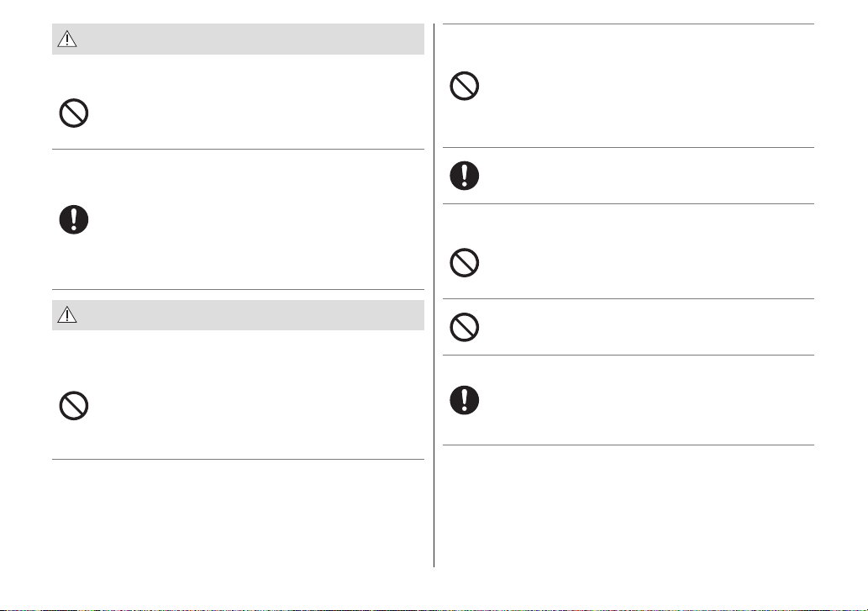Click the blank area below the right column's last rule

[629, 507]
